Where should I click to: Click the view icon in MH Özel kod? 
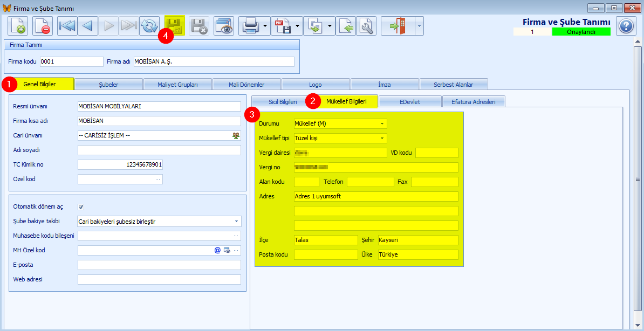pyautogui.click(x=227, y=250)
